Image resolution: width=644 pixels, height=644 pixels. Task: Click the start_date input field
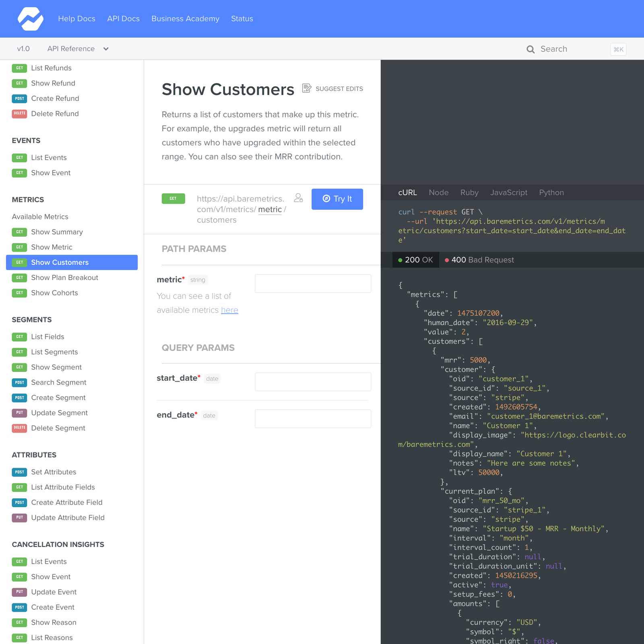[x=313, y=382]
